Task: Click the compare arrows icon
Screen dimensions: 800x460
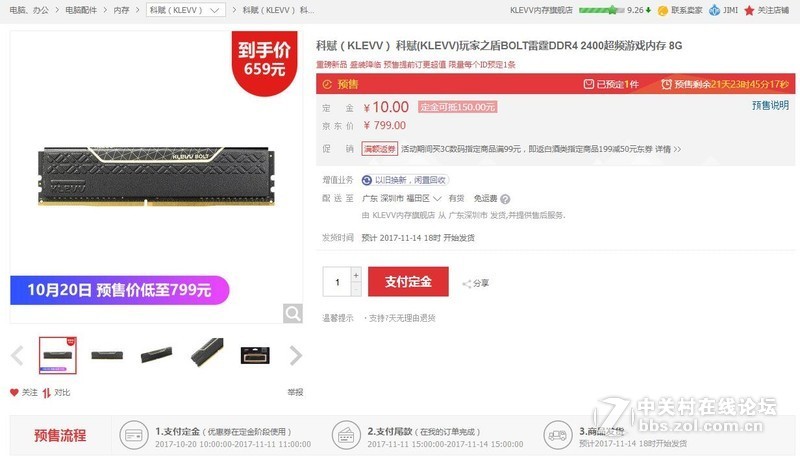Action: (x=46, y=393)
